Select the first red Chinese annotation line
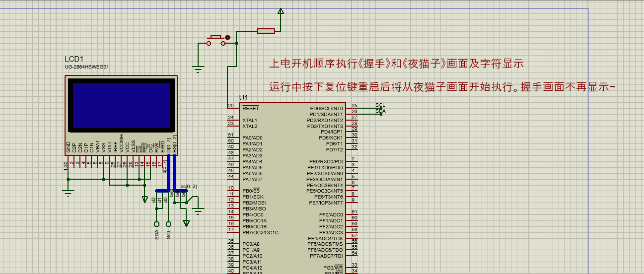 397,64
